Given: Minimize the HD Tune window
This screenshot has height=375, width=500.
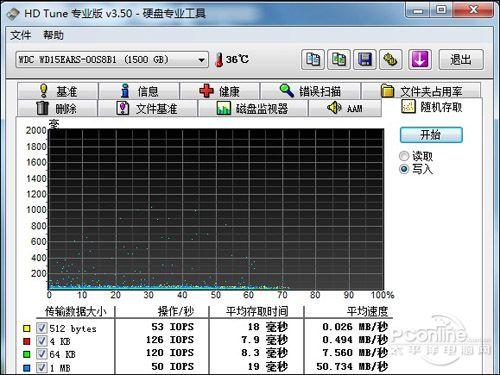Looking at the screenshot, I should tap(418, 10).
